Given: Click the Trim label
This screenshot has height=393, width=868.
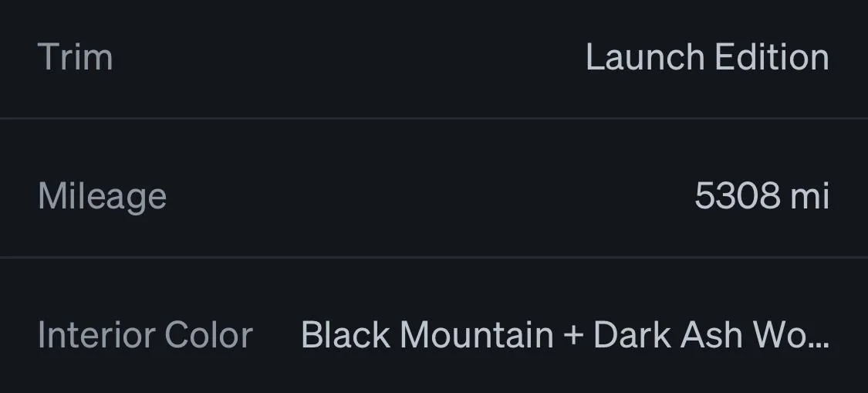Looking at the screenshot, I should (75, 57).
